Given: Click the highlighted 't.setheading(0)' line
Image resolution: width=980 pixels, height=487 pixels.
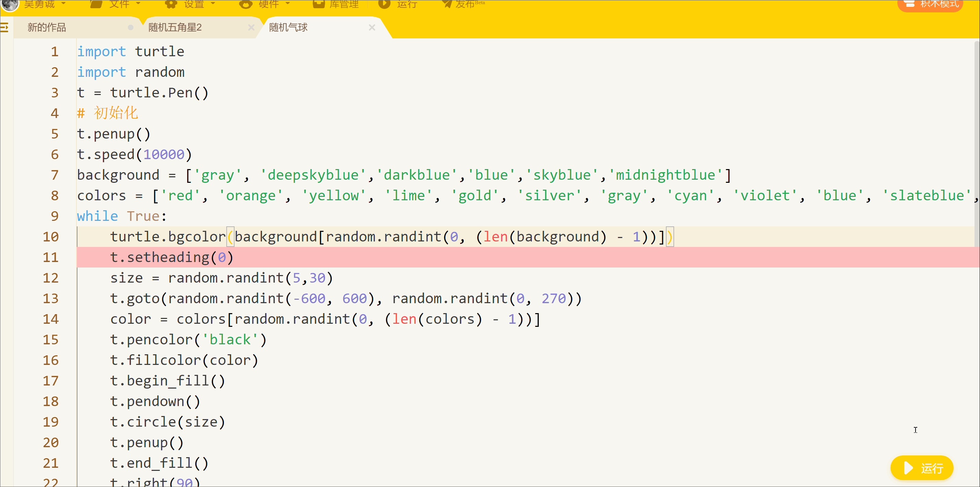Looking at the screenshot, I should [x=172, y=257].
